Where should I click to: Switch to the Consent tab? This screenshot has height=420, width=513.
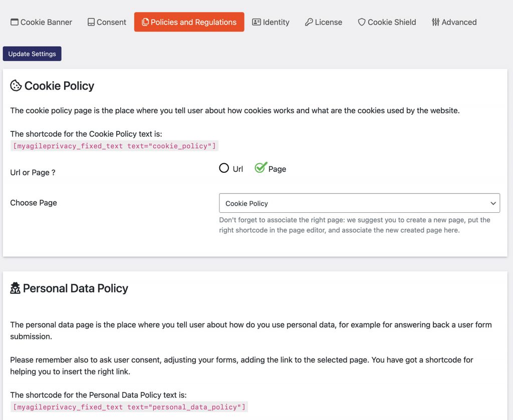[107, 22]
